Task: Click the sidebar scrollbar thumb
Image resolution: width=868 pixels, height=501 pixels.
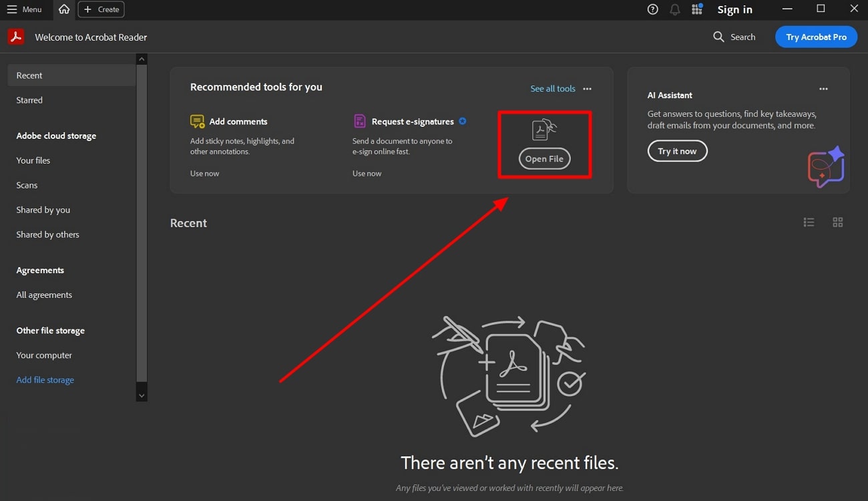Action: pyautogui.click(x=142, y=223)
